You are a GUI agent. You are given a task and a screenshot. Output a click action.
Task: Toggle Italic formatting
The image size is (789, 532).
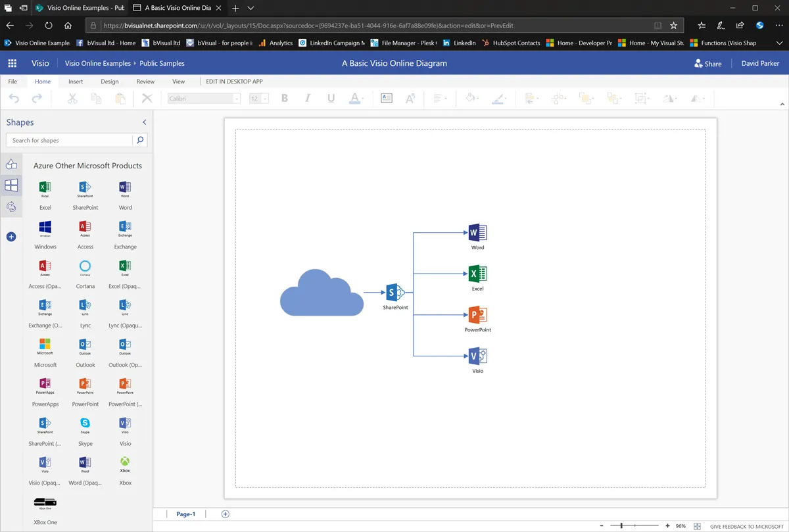(x=306, y=97)
